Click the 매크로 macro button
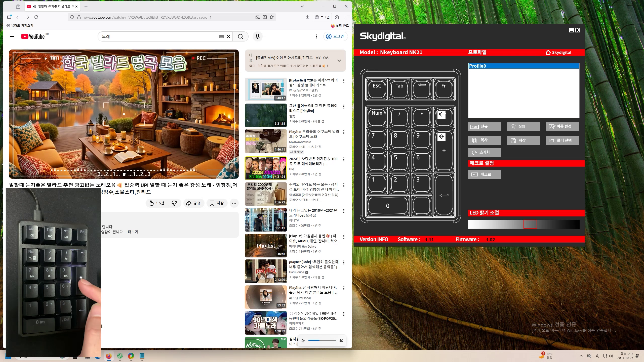 click(x=485, y=174)
